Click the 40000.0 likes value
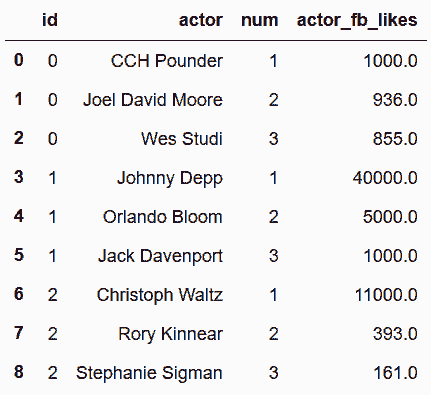Screen dimensions: 431x395 tap(385, 178)
